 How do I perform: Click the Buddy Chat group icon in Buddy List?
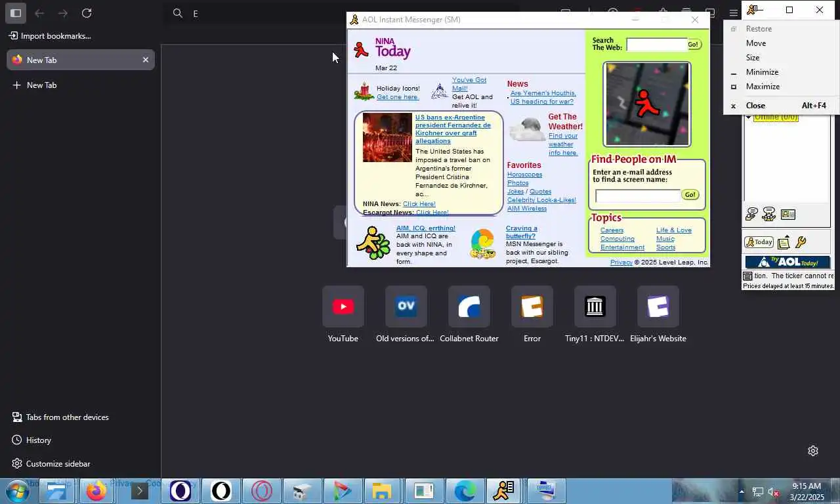click(769, 214)
